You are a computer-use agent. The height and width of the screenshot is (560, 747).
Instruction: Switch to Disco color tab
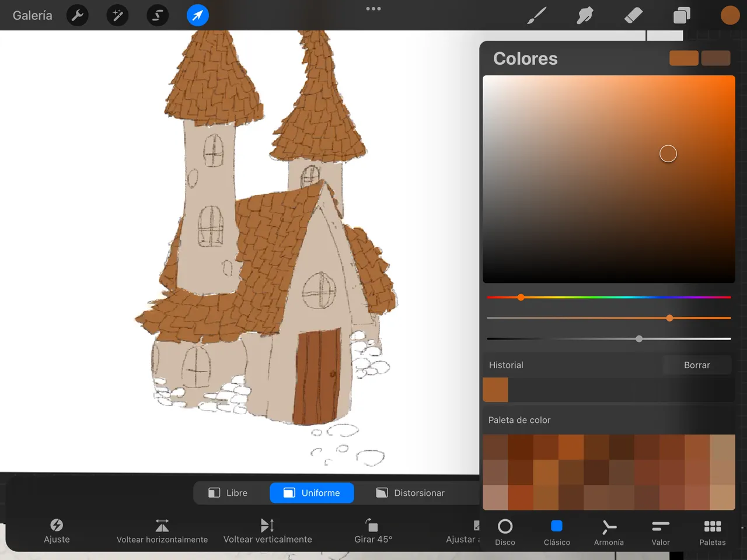[x=505, y=533]
